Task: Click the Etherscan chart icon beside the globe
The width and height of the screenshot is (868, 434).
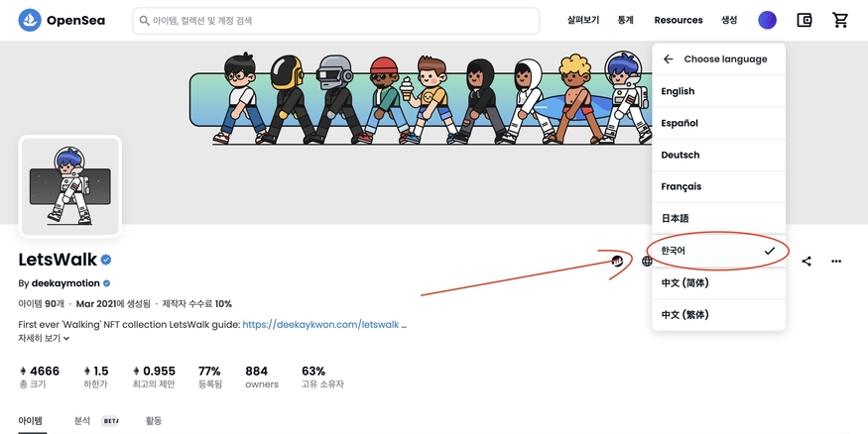Action: pyautogui.click(x=617, y=261)
